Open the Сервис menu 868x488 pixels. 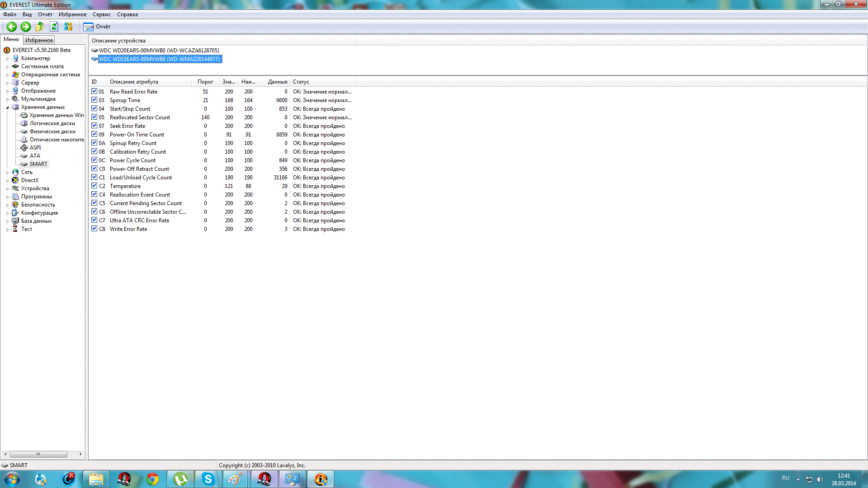[x=101, y=14]
